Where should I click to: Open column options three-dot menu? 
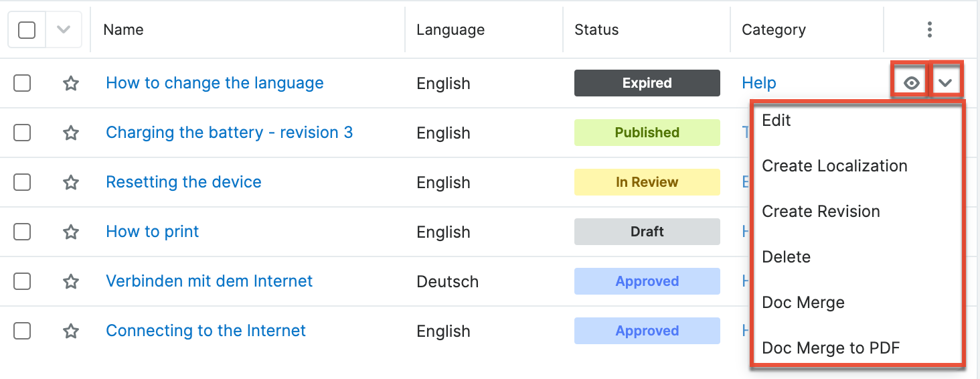929,29
